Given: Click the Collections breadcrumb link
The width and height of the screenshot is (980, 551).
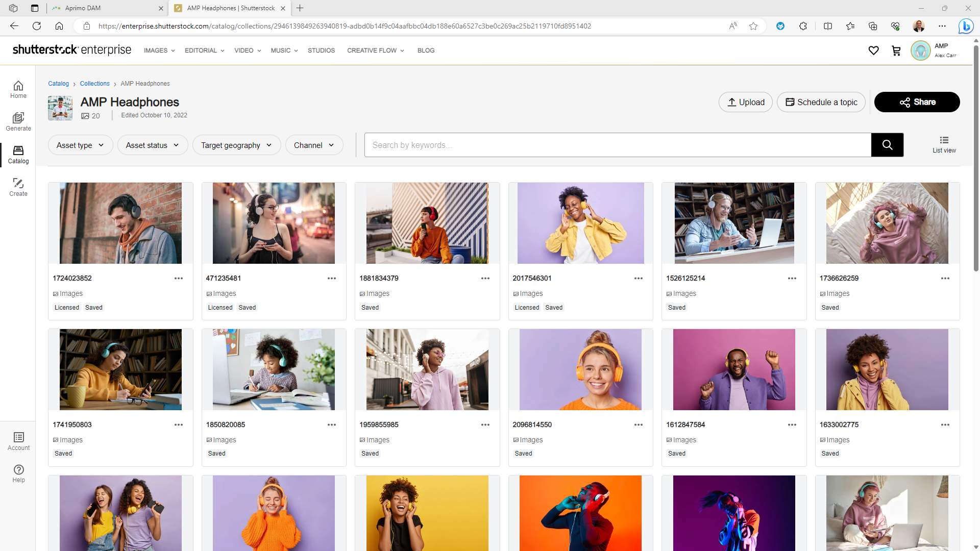Looking at the screenshot, I should (94, 84).
